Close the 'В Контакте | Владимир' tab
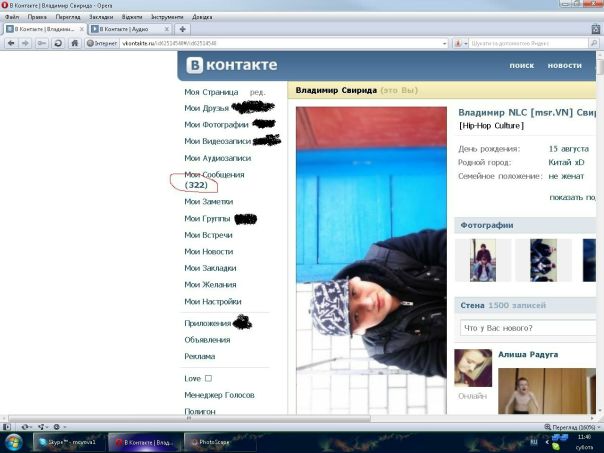This screenshot has width=604, height=453. click(x=82, y=29)
